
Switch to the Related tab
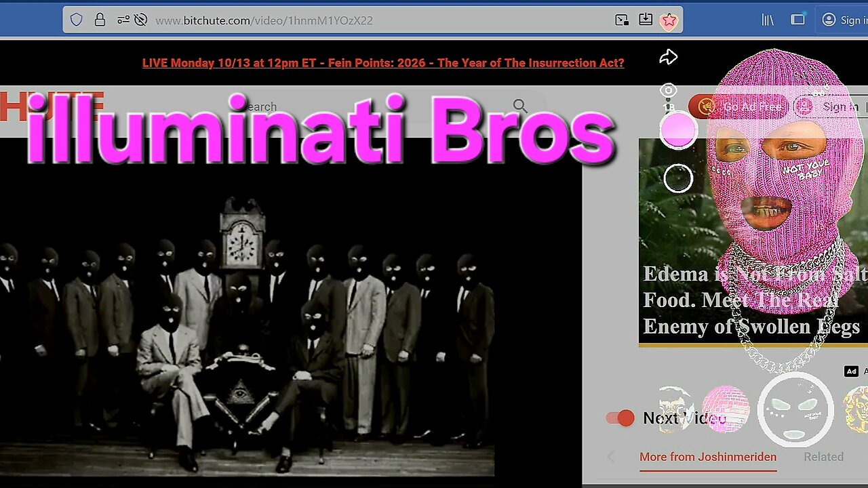823,457
